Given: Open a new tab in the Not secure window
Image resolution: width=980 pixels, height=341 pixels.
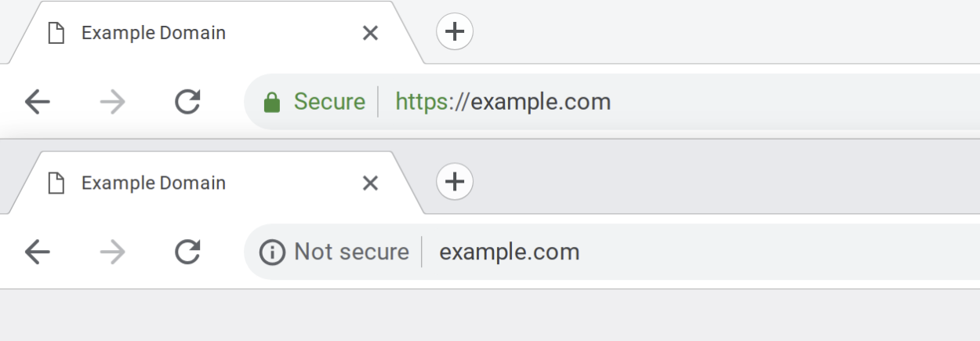Looking at the screenshot, I should point(455,182).
